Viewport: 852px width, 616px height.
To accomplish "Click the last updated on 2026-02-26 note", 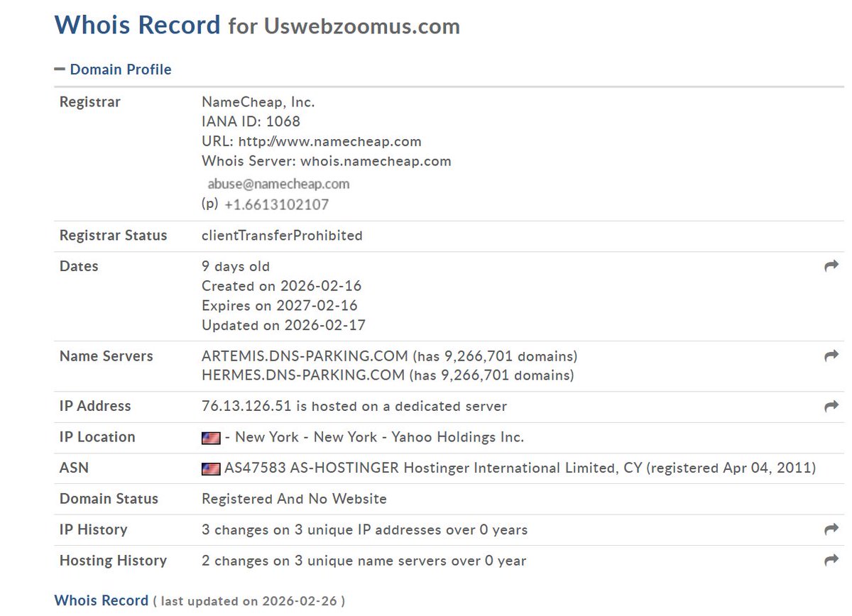I will (x=249, y=601).
